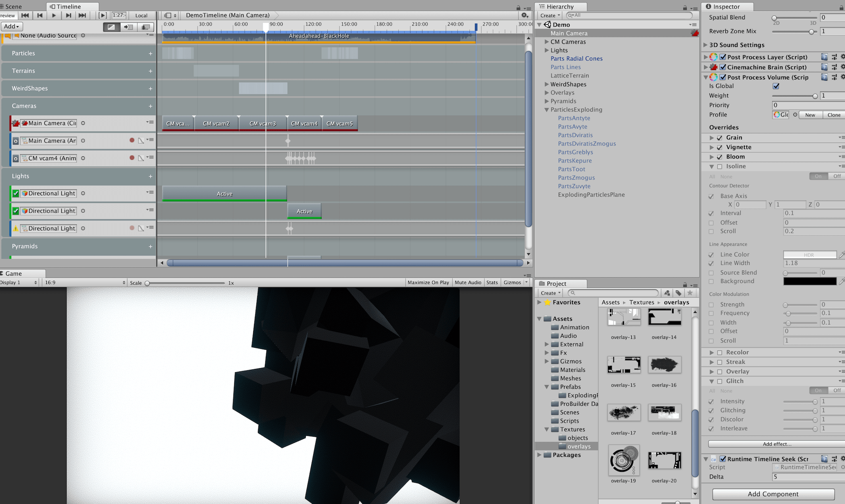
Task: Open the Cinemachine Brain help documentation icon
Action: click(824, 67)
